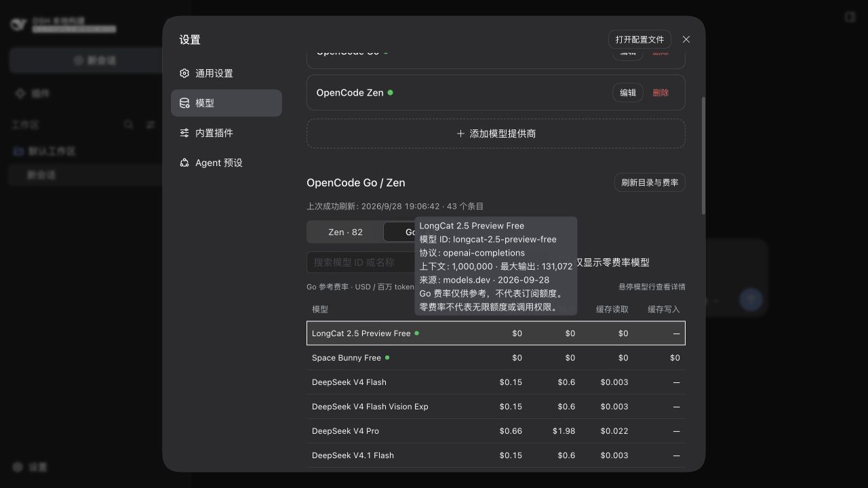Click the 缓存写入 column header
The height and width of the screenshot is (488, 868).
[664, 309]
